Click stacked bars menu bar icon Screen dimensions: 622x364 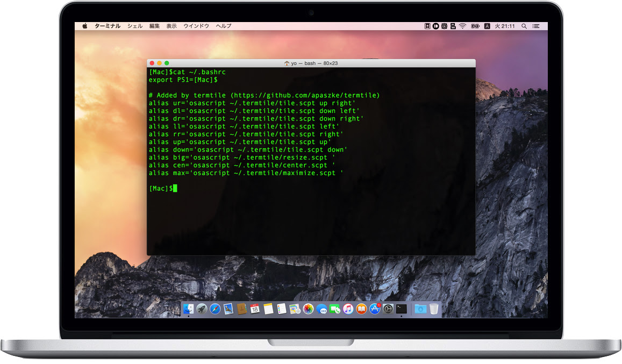tap(453, 26)
